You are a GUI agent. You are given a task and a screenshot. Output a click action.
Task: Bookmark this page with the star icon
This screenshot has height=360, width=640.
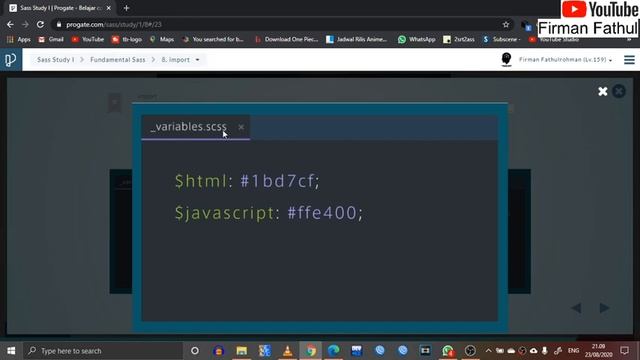click(506, 24)
